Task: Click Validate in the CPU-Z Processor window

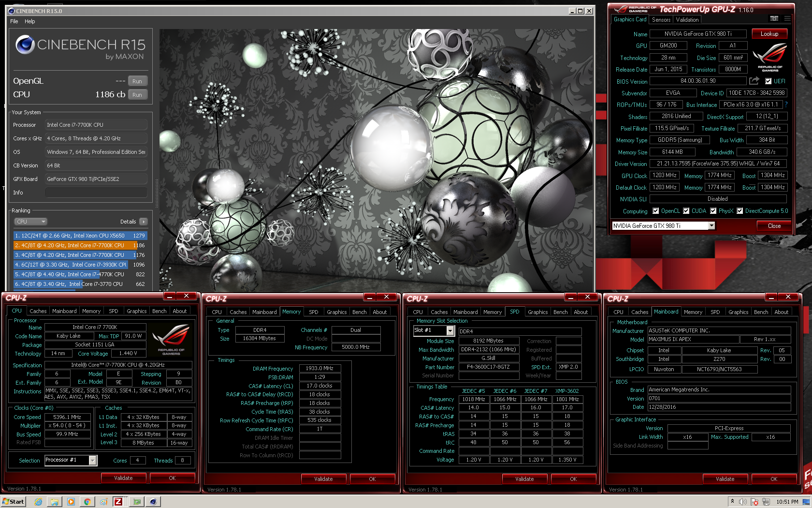Action: pos(123,478)
